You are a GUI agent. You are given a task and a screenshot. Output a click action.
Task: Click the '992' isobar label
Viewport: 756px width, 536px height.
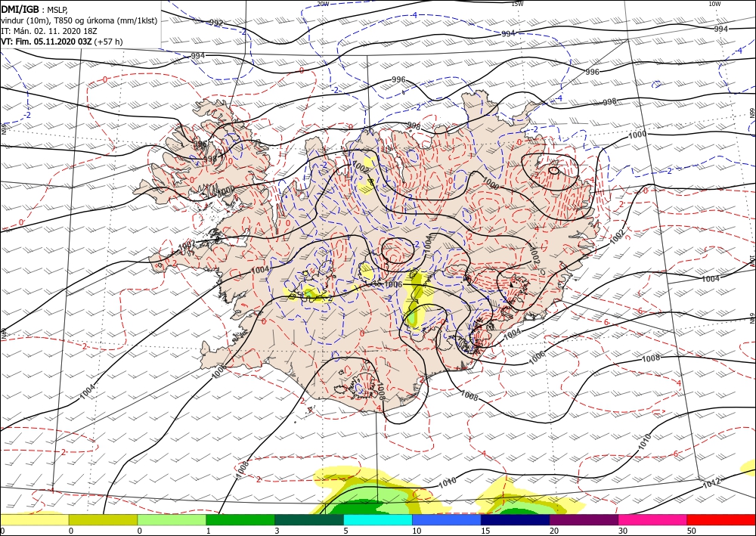click(x=217, y=23)
